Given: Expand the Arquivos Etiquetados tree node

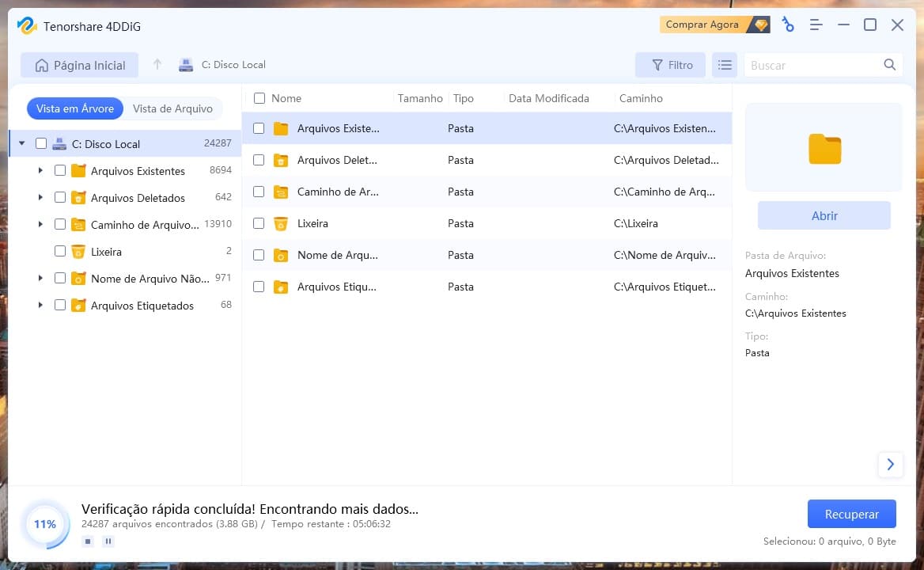Looking at the screenshot, I should click(x=40, y=305).
